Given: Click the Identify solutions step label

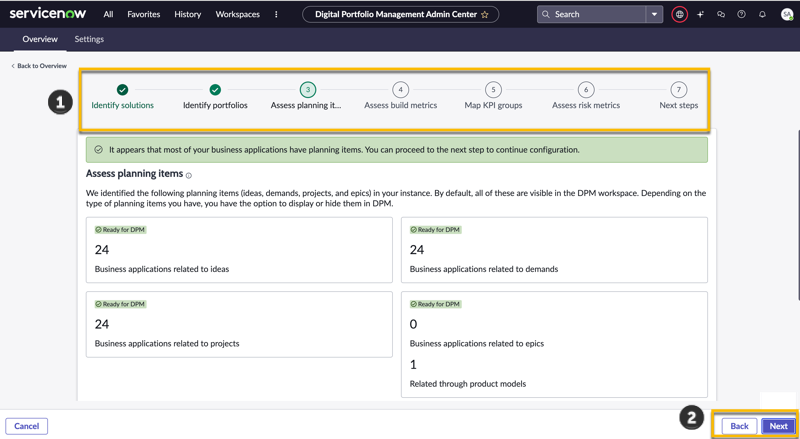Looking at the screenshot, I should point(122,105).
